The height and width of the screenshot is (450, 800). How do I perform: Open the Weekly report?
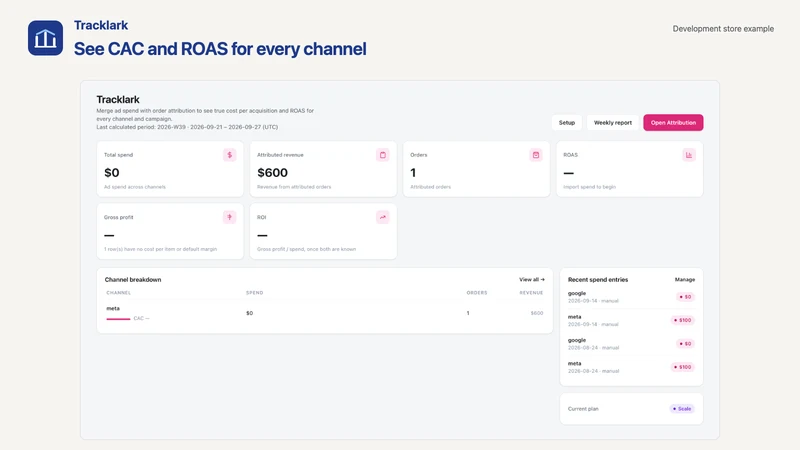pos(613,122)
